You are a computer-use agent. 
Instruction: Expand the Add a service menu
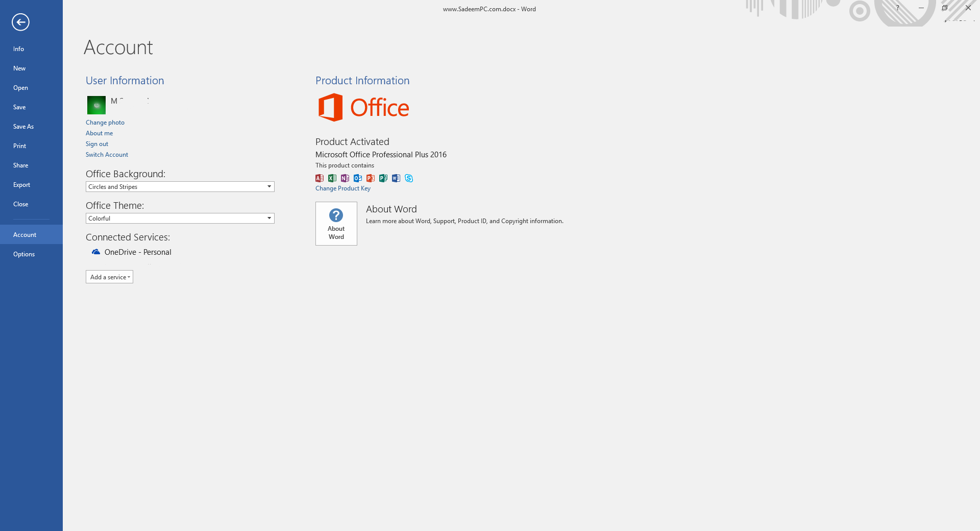[110, 277]
